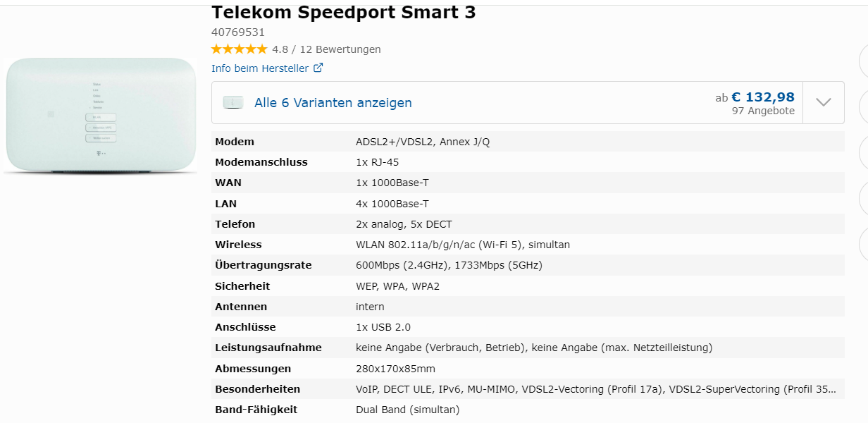
Task: Click the 'Modem' specification label
Action: click(235, 142)
